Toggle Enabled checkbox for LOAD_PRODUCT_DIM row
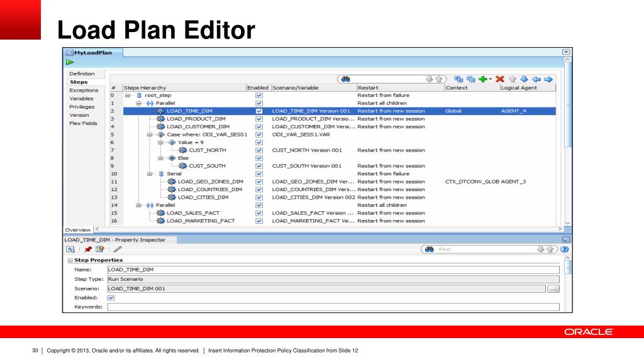Image resolution: width=644 pixels, height=362 pixels. coord(259,119)
